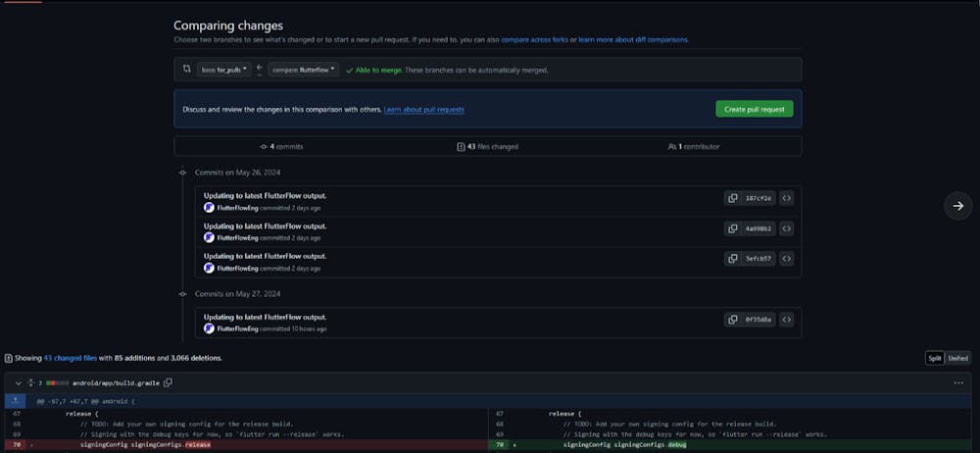Browse repository at commit 0f35d8a

(787, 319)
